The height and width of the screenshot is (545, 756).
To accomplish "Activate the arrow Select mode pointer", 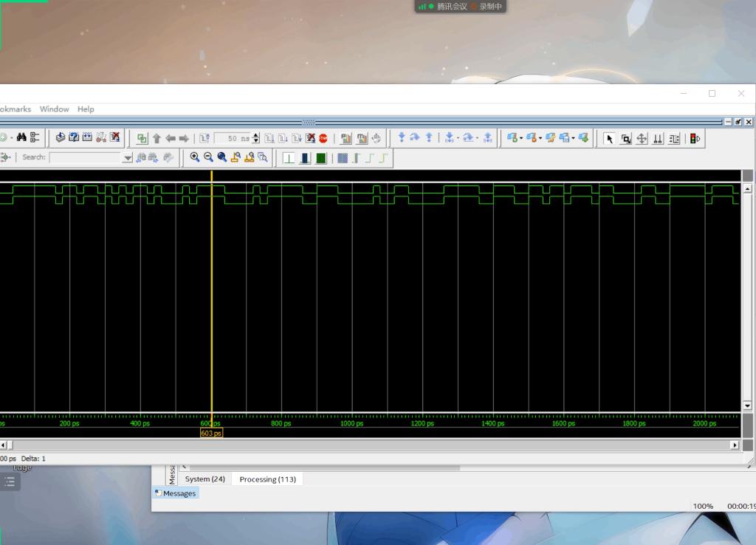I will click(609, 138).
